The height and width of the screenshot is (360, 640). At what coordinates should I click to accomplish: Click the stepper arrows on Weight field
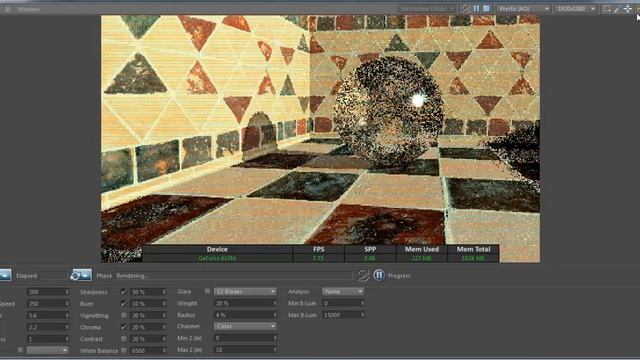click(x=275, y=303)
